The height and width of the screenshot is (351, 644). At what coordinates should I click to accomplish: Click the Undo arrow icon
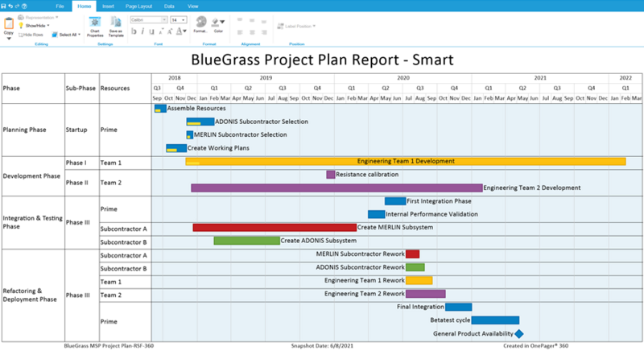(10, 6)
